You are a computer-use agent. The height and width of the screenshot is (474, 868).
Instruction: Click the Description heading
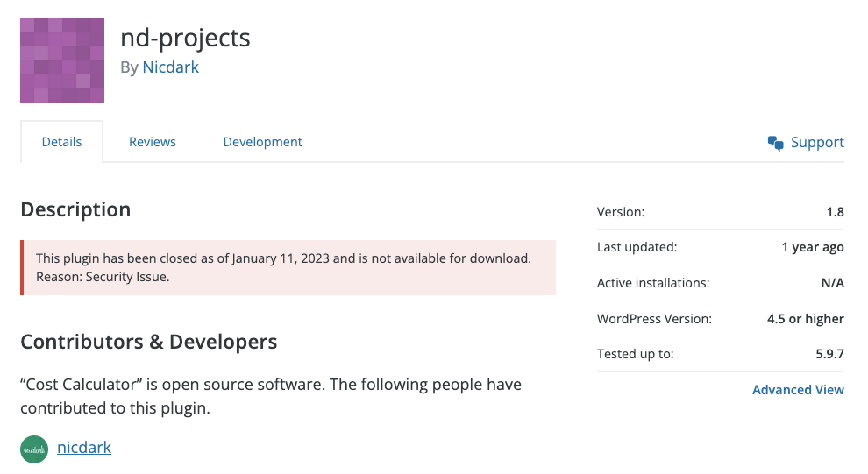(75, 209)
